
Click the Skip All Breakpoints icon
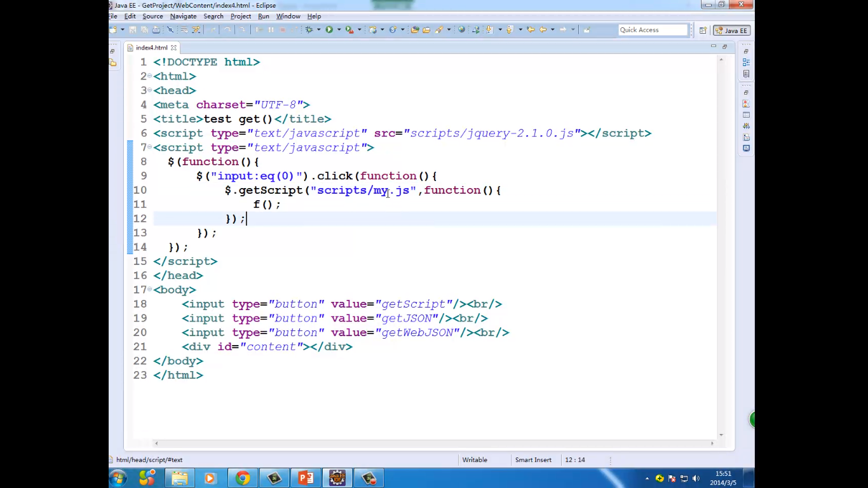170,30
